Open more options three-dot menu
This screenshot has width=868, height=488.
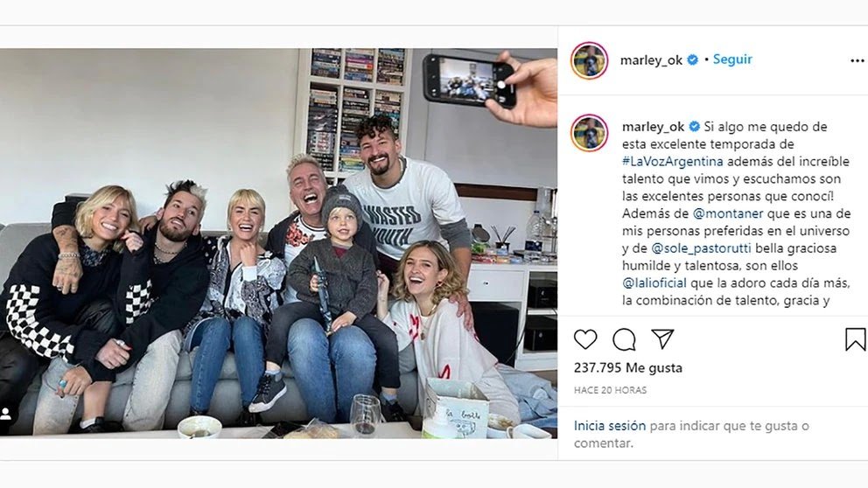(857, 61)
